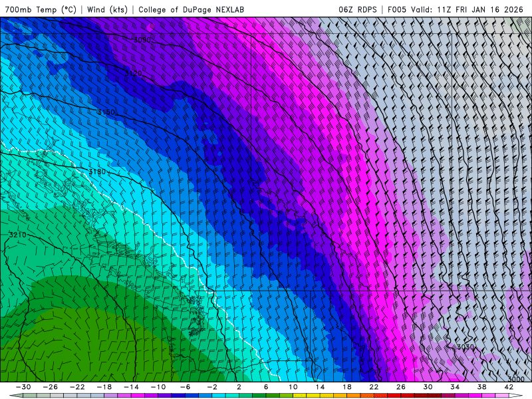Click 'College of DuPage NEXLAB' header text
Screen dimensions: 532x399
point(191,9)
